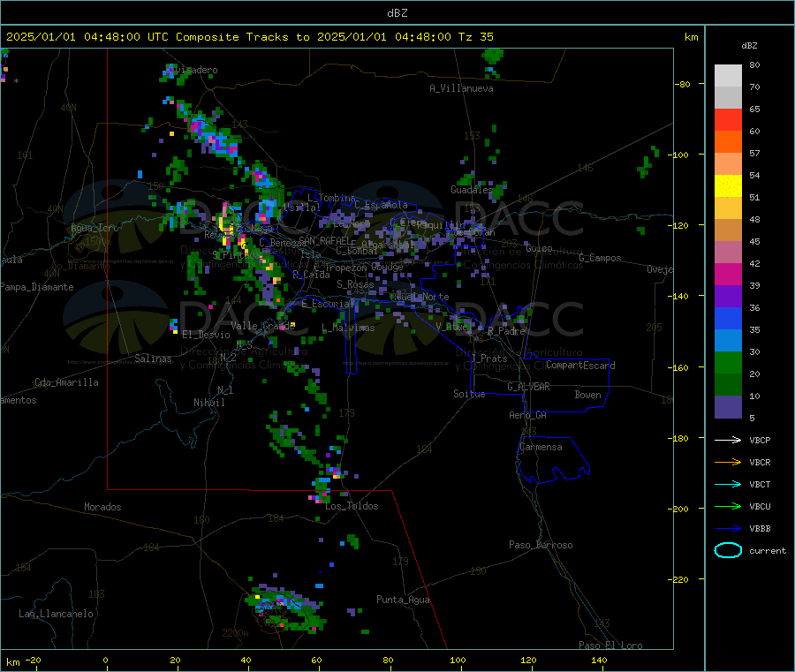Click the 'km' label at bottom left
795x672 pixels.
[x=13, y=662]
